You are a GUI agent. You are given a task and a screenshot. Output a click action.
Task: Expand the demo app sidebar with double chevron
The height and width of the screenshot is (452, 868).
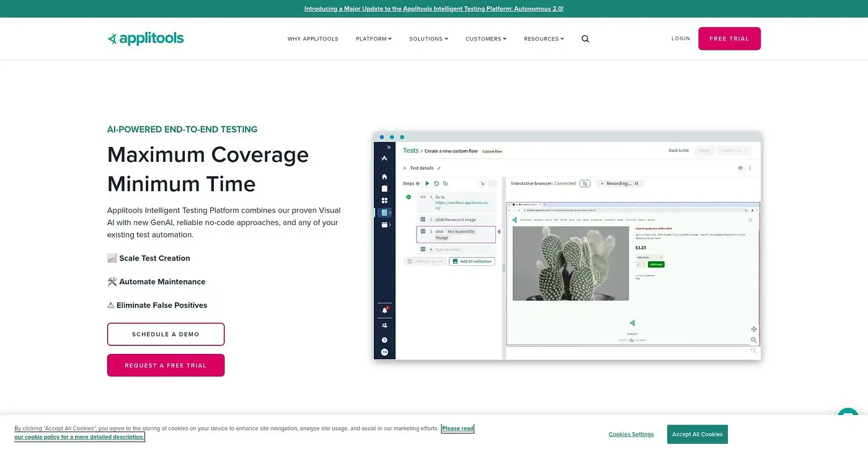[389, 148]
